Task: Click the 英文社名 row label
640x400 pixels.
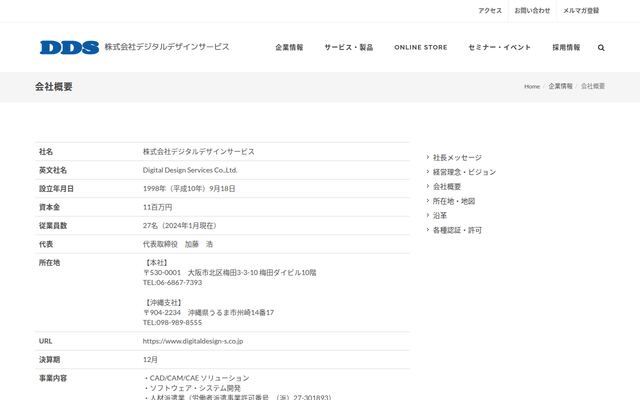Action: [x=53, y=170]
